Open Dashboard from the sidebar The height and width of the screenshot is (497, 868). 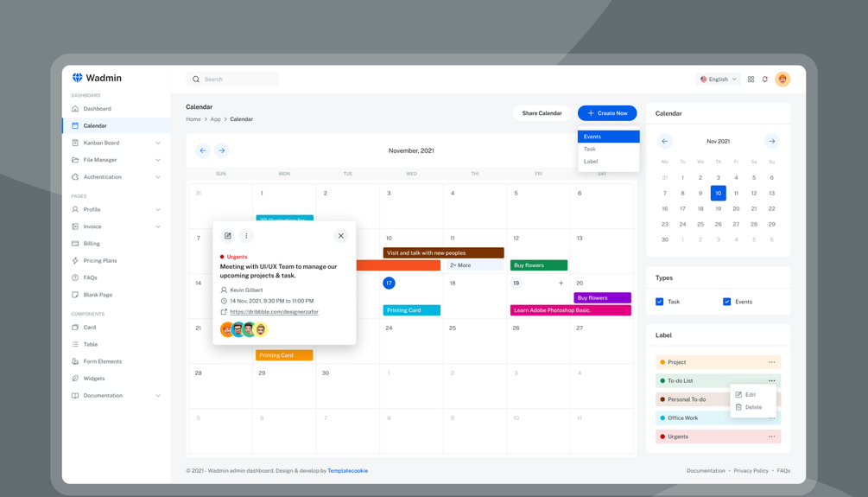[97, 109]
